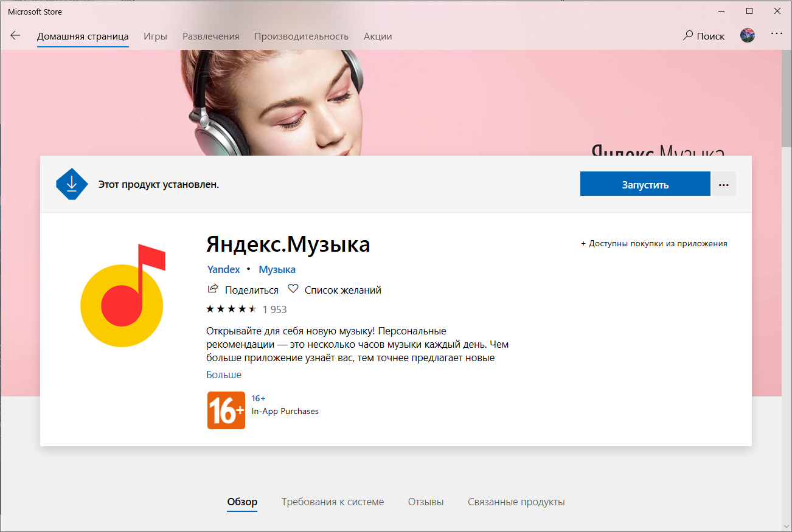Add to Список желаний
The height and width of the screenshot is (532, 792).
point(343,290)
